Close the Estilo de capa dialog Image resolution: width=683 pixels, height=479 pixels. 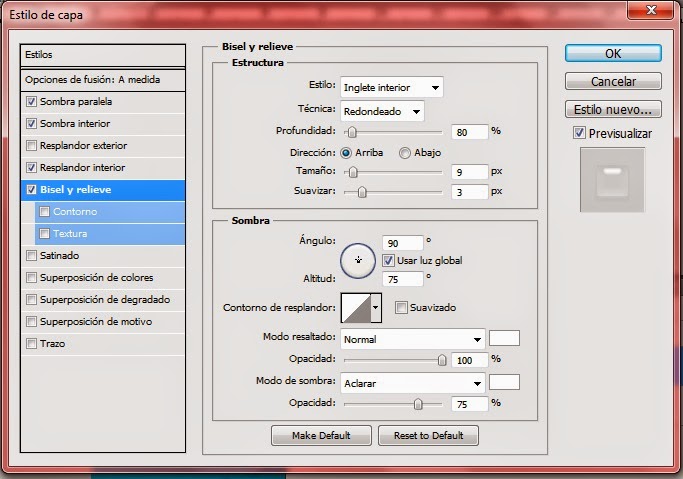[651, 10]
